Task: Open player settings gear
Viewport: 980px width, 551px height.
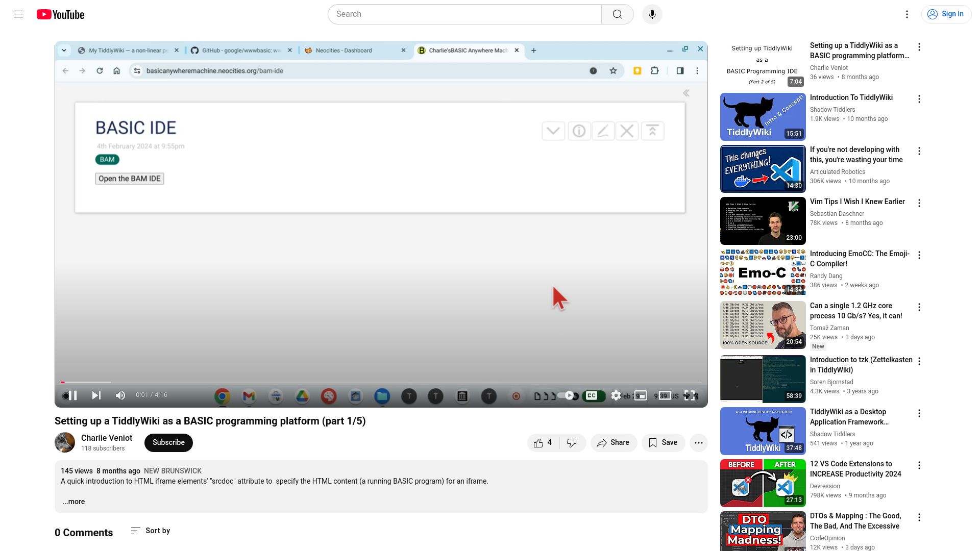Action: coord(616,395)
